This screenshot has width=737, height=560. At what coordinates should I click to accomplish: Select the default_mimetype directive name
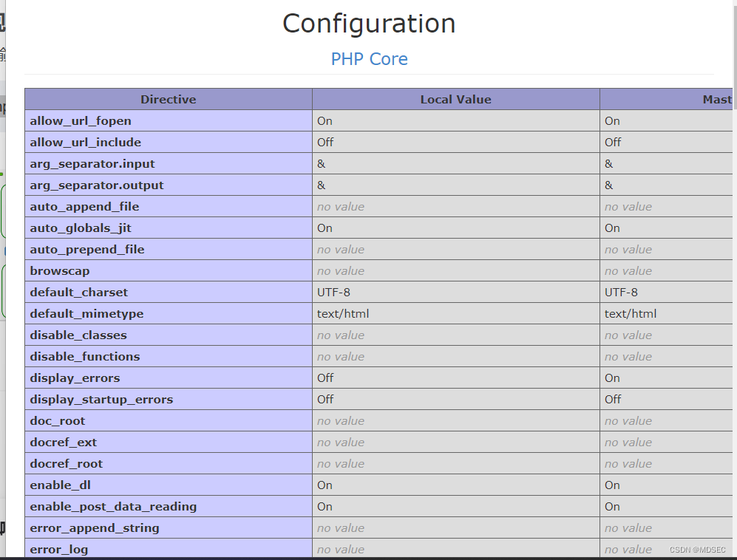(87, 314)
